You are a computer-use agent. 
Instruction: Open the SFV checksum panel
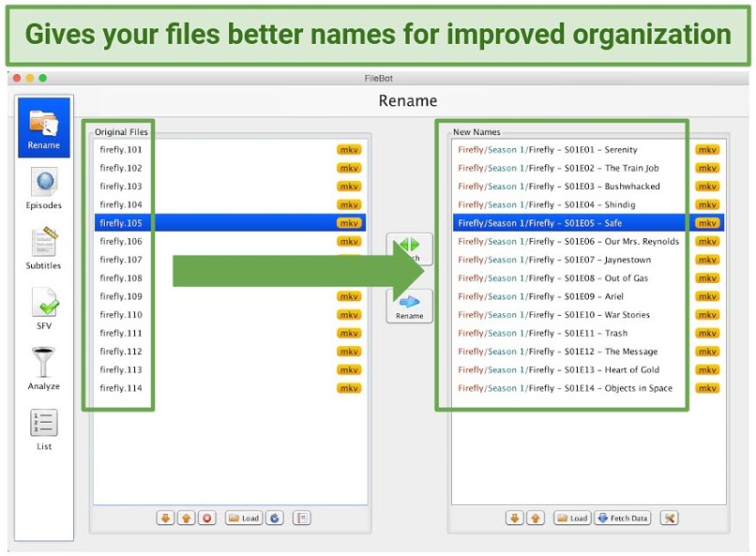click(43, 308)
